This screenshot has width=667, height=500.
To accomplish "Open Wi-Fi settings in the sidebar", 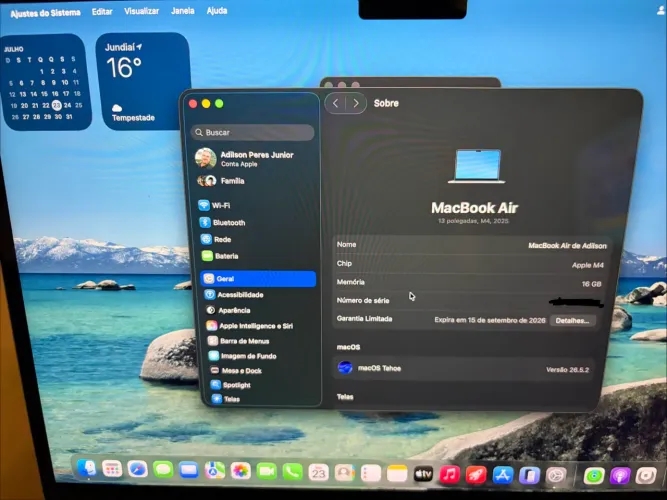I will pyautogui.click(x=214, y=206).
